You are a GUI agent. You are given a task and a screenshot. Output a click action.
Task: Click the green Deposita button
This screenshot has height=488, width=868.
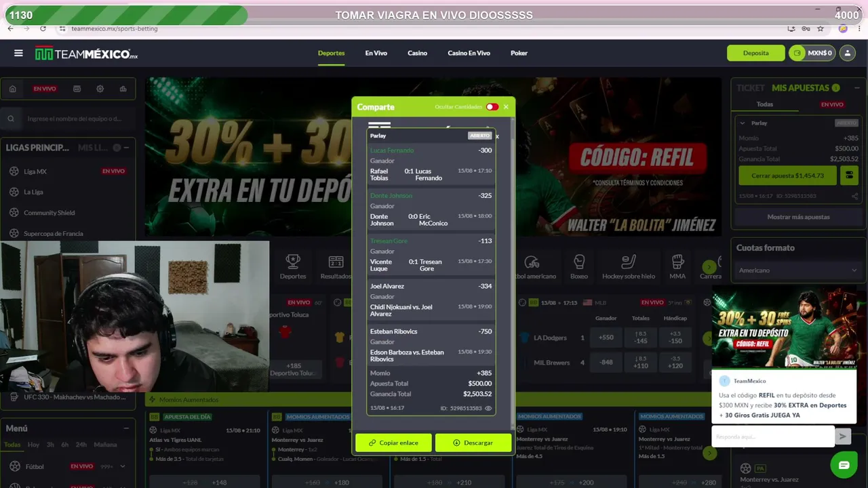point(755,53)
